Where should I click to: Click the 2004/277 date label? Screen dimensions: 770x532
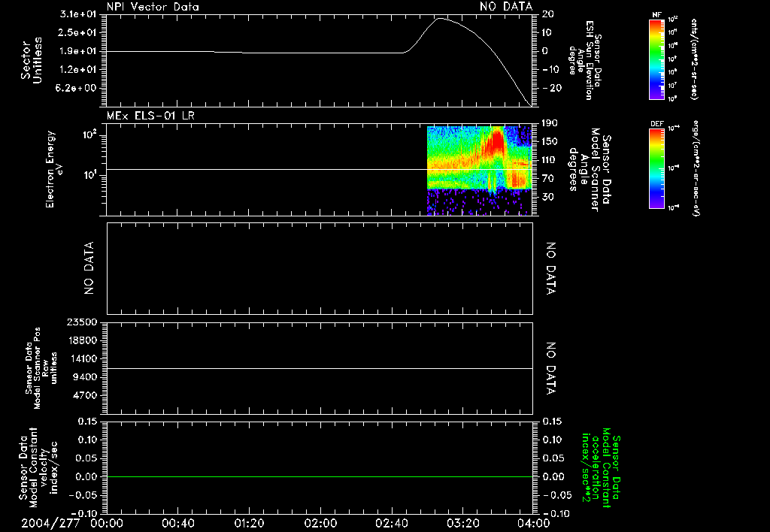click(50, 523)
